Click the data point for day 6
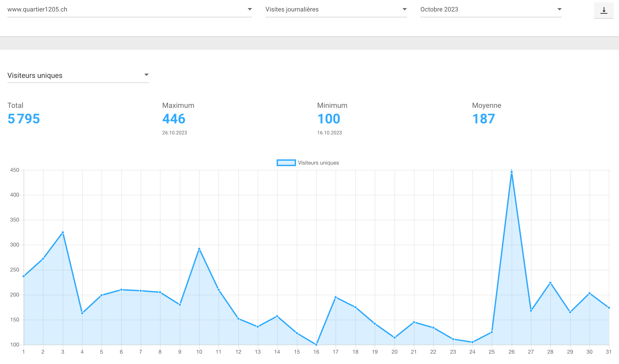This screenshot has height=364, width=619. click(x=121, y=290)
